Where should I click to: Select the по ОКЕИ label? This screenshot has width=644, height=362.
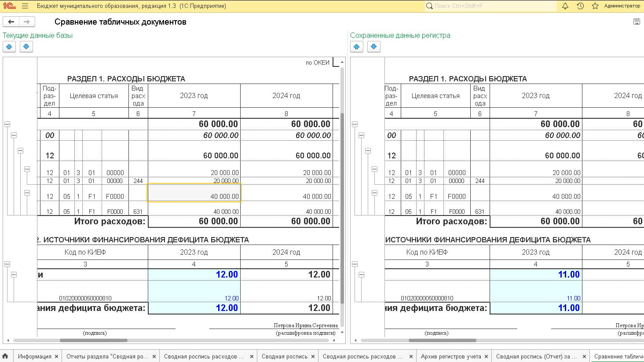coord(318,62)
